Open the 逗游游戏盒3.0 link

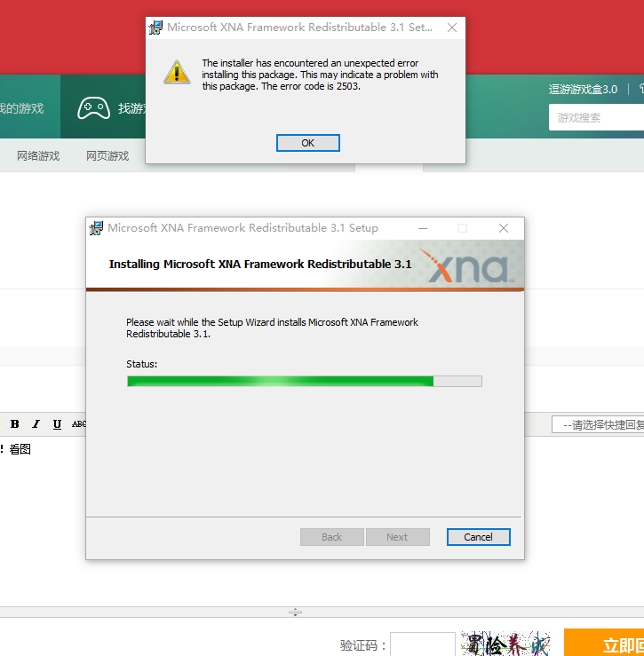583,89
